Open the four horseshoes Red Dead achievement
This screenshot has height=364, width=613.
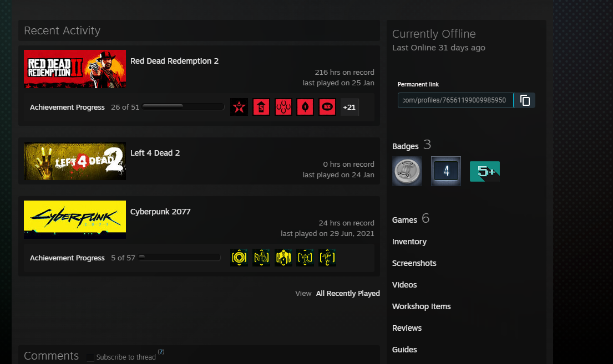283,107
